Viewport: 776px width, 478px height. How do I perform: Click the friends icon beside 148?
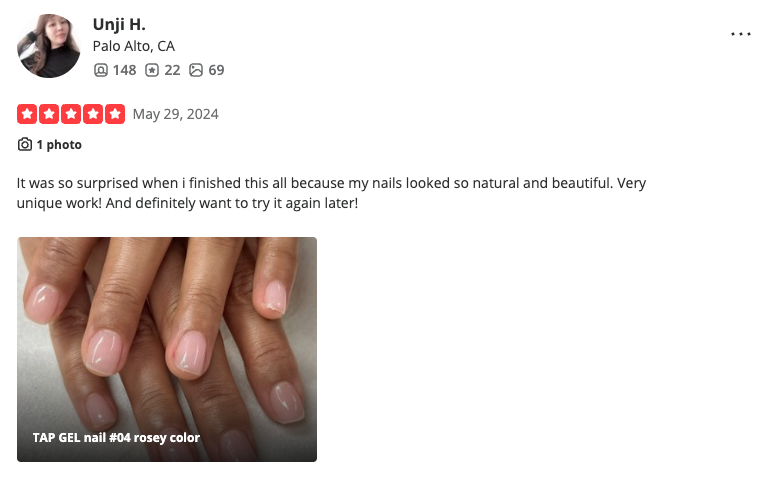click(x=100, y=70)
